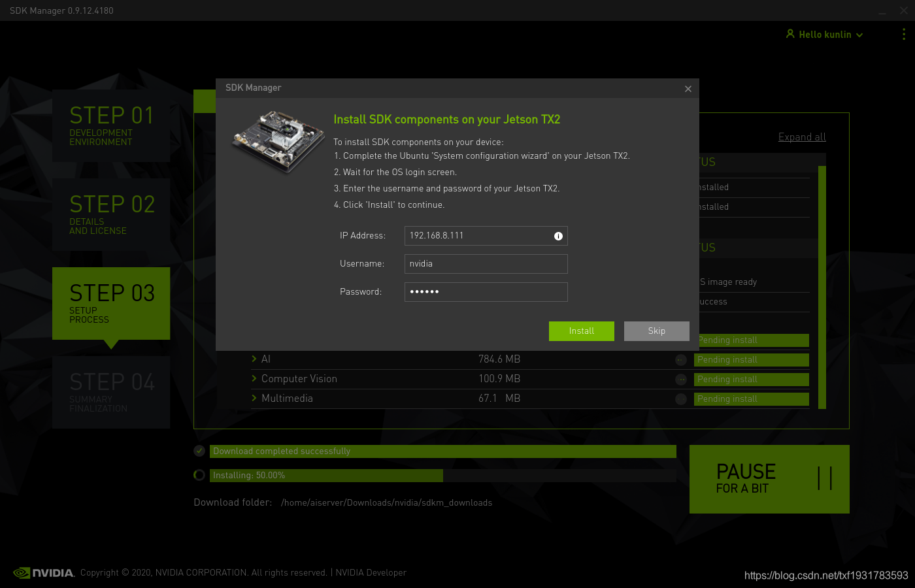Close the main SDK Manager window
Screen dimensions: 915x588
coord(904,10)
